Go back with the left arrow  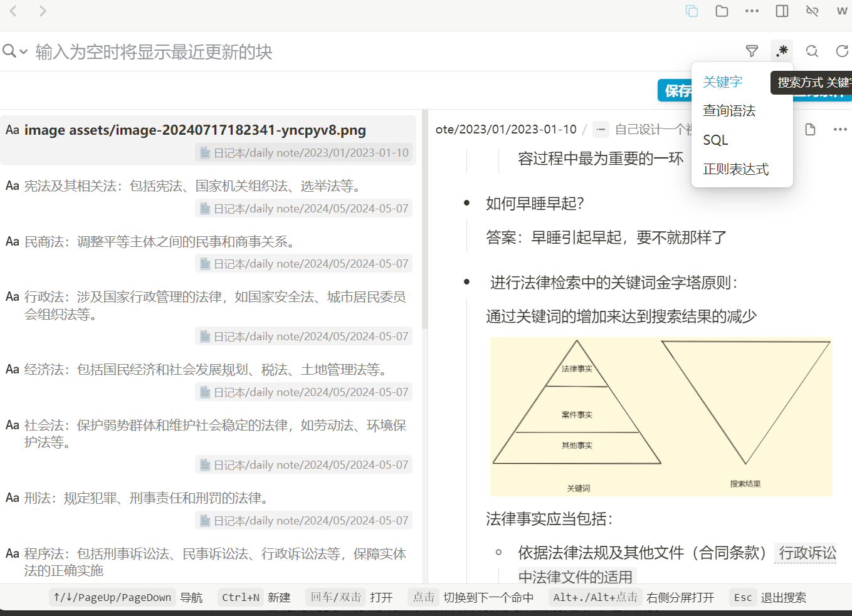(x=13, y=11)
